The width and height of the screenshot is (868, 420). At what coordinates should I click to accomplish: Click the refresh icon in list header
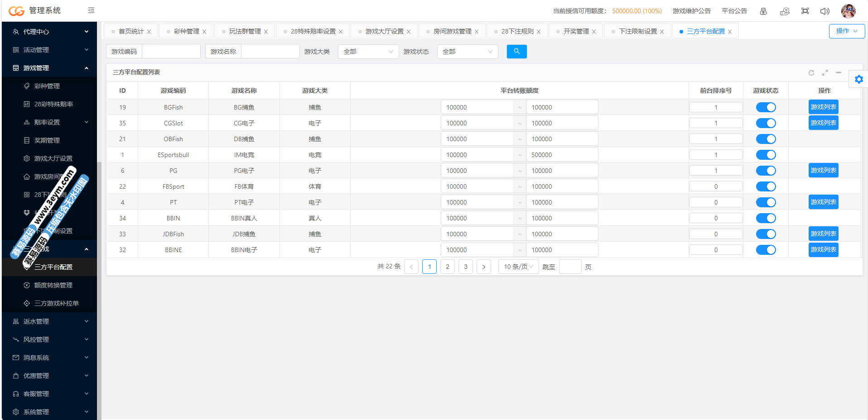click(811, 72)
